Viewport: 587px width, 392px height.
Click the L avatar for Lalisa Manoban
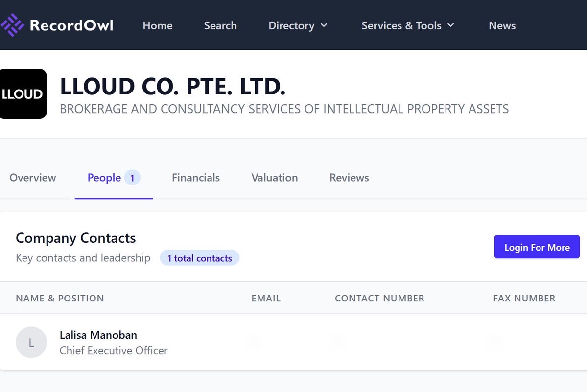(x=31, y=342)
